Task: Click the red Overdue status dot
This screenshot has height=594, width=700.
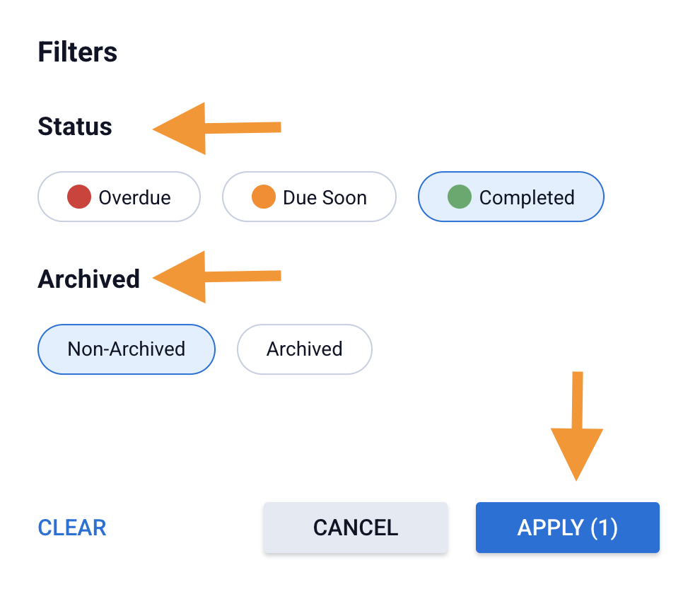Action: [79, 197]
